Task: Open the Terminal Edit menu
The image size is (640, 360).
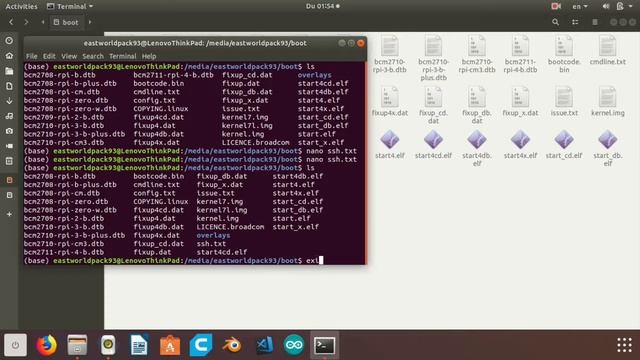Action: 49,56
